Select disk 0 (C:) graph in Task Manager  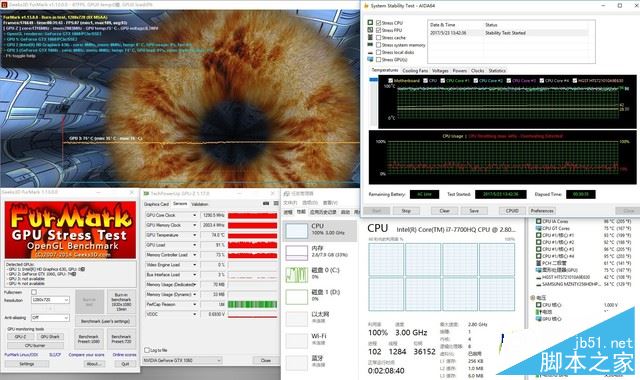point(296,275)
